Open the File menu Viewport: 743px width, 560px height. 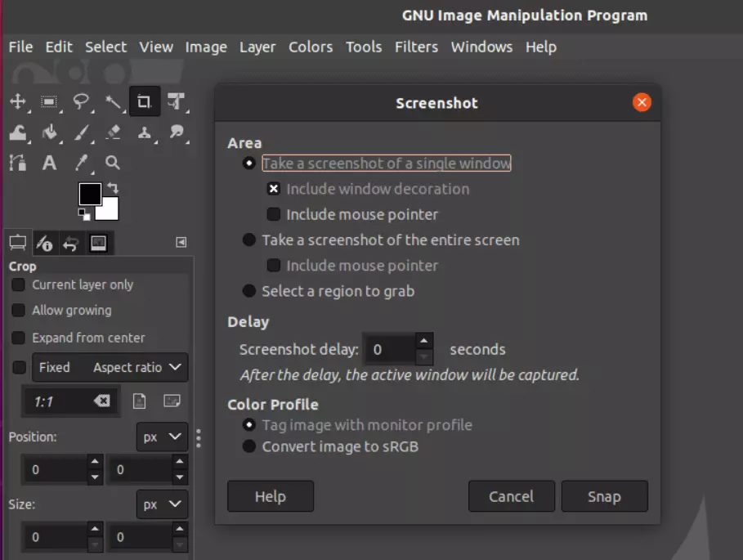point(21,47)
